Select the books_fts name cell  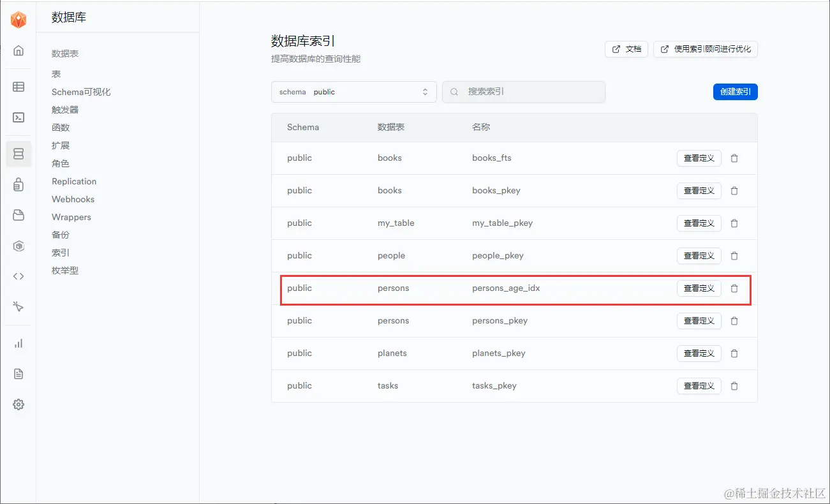pos(492,158)
